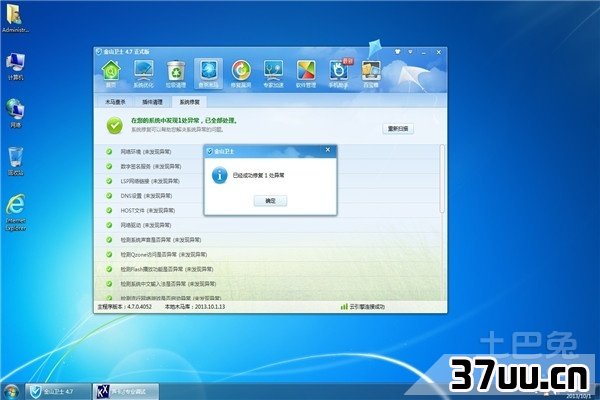
Task: Click 主程序版本 4.7.0.4052 status text
Action: click(x=124, y=307)
